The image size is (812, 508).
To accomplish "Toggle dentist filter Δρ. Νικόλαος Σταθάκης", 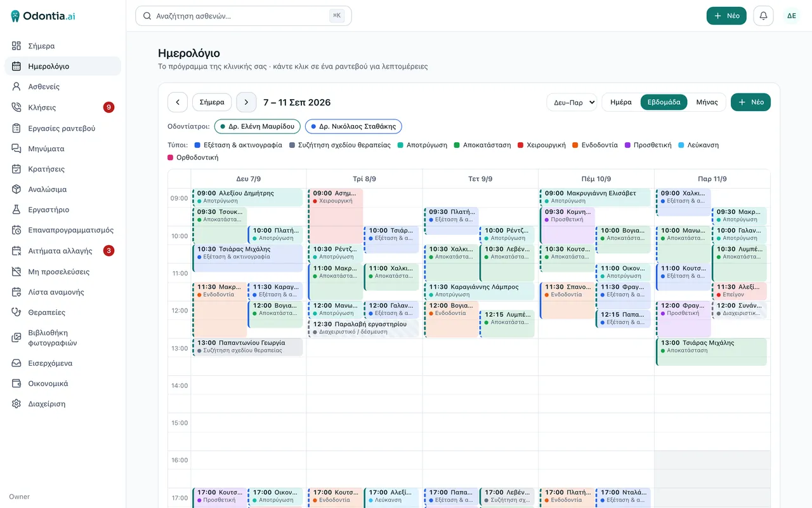I will (353, 126).
